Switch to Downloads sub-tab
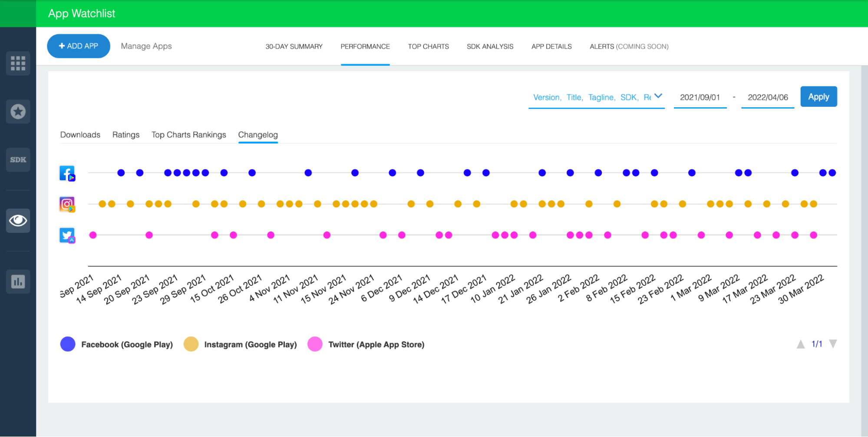 click(80, 135)
